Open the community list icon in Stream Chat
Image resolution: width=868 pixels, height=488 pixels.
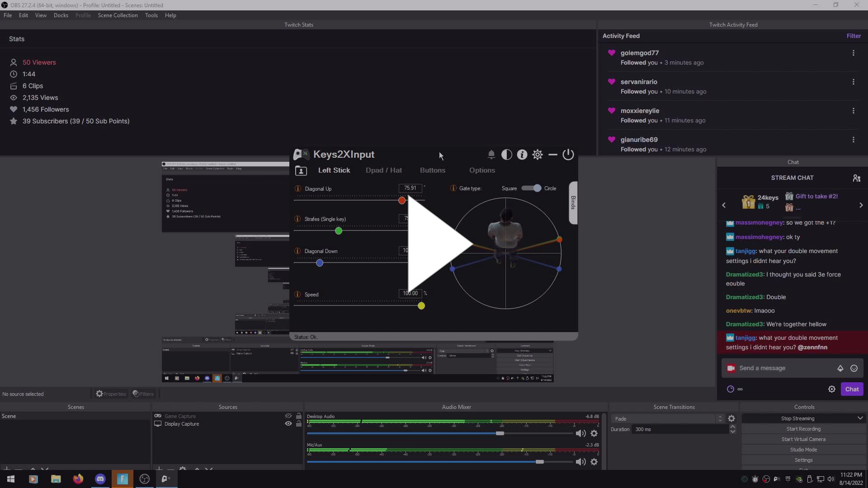point(857,178)
